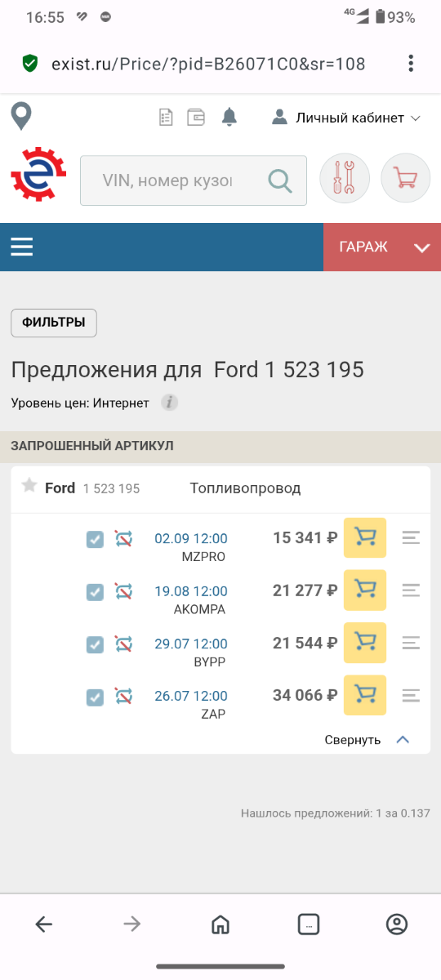Open the hamburger main menu

(22, 247)
